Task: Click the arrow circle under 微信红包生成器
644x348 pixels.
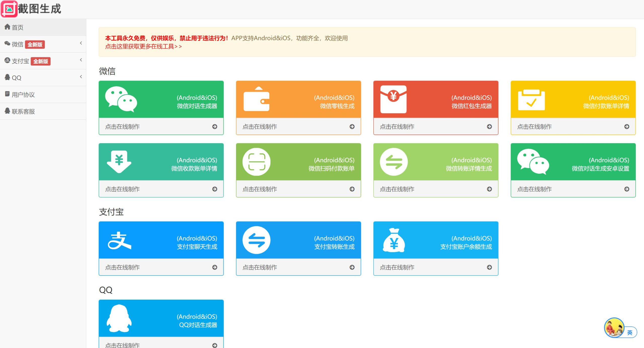Action: (489, 127)
